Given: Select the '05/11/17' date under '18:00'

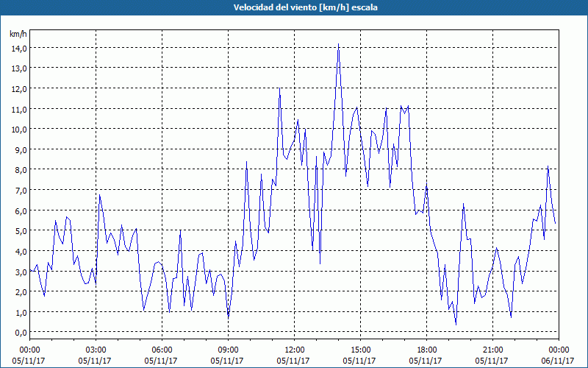Looking at the screenshot, I should 426,361.
